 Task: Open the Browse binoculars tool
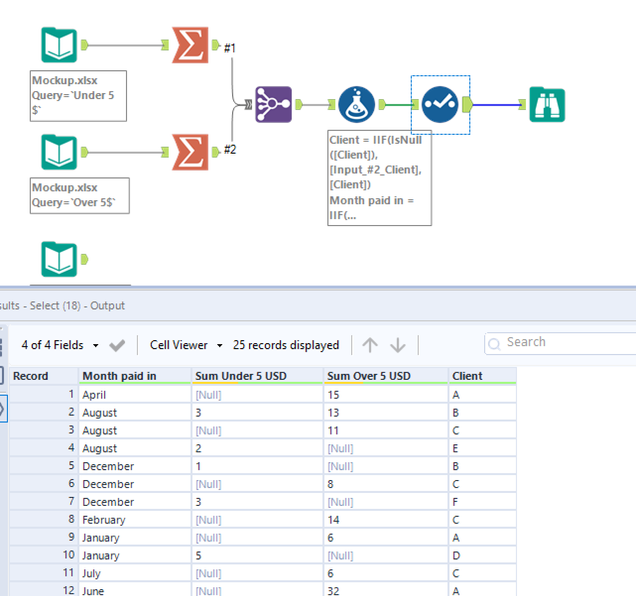coord(547,105)
